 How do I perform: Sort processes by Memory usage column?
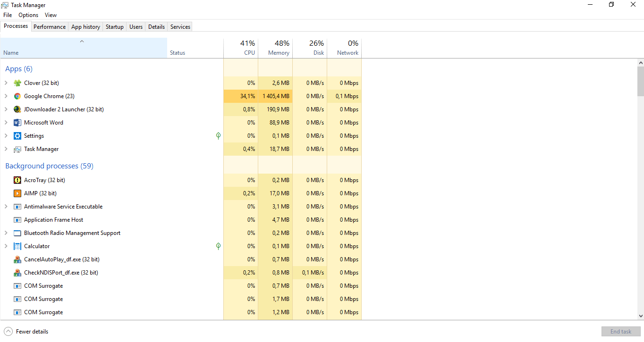pyautogui.click(x=275, y=47)
